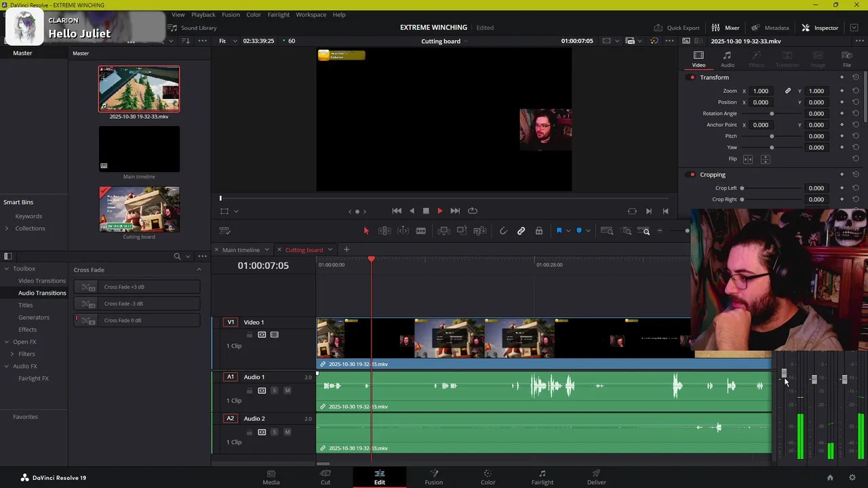
Task: Open the Inspector Audio tab
Action: pos(727,59)
